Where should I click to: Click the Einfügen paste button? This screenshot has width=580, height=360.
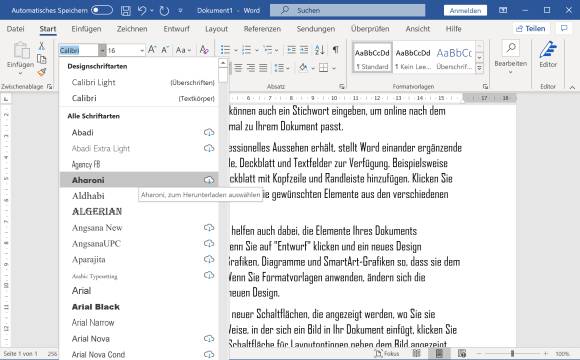pos(20,57)
